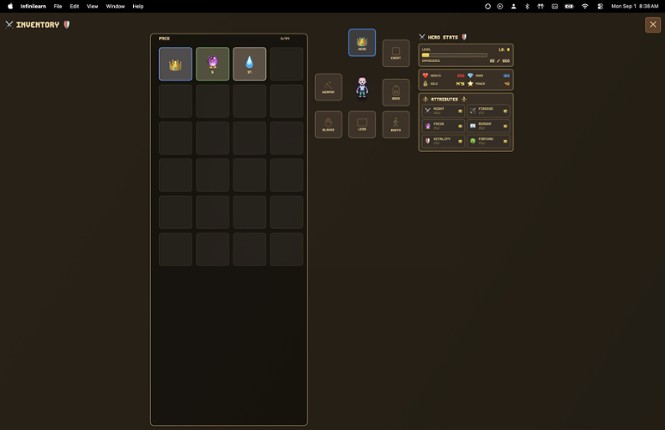Open the Infinilearn application menu
665x430 pixels.
click(x=33, y=6)
